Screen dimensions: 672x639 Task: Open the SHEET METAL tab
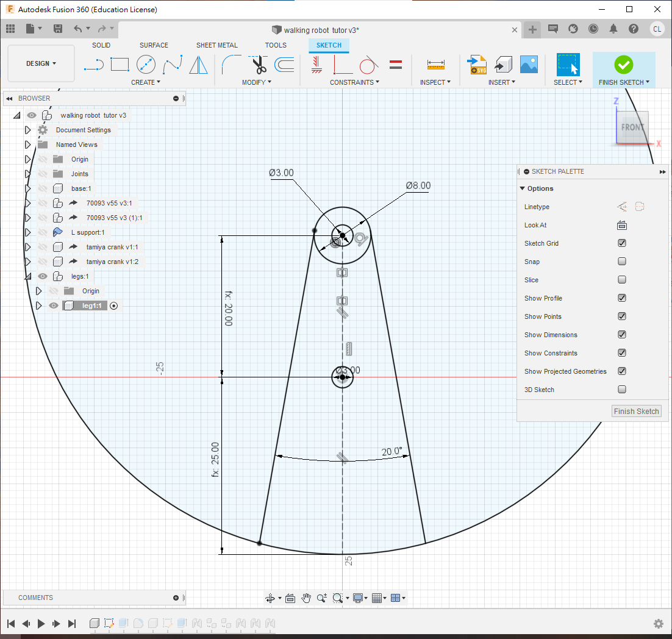point(216,45)
